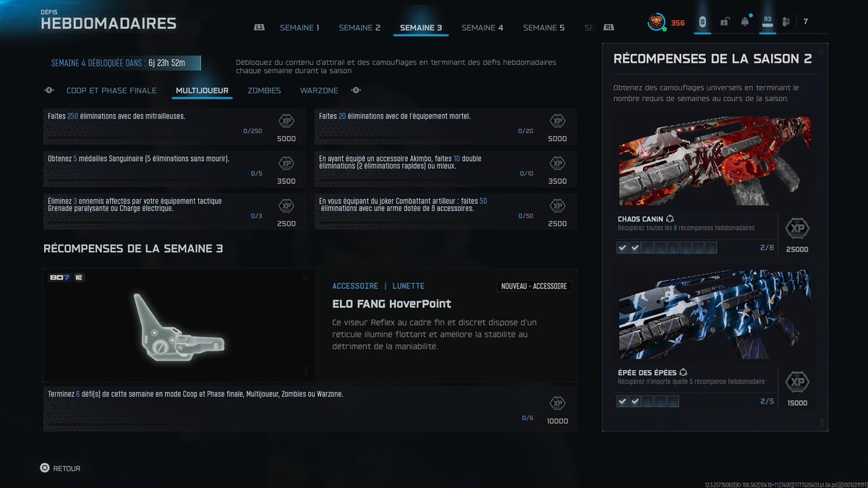Select the Grenade paralysante challenge row
Image resolution: width=868 pixels, height=488 pixels.
pos(174,211)
